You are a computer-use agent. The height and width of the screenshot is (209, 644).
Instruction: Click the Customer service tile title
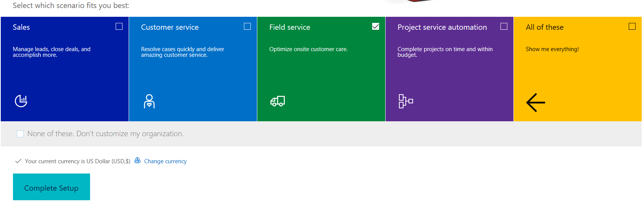click(x=170, y=27)
